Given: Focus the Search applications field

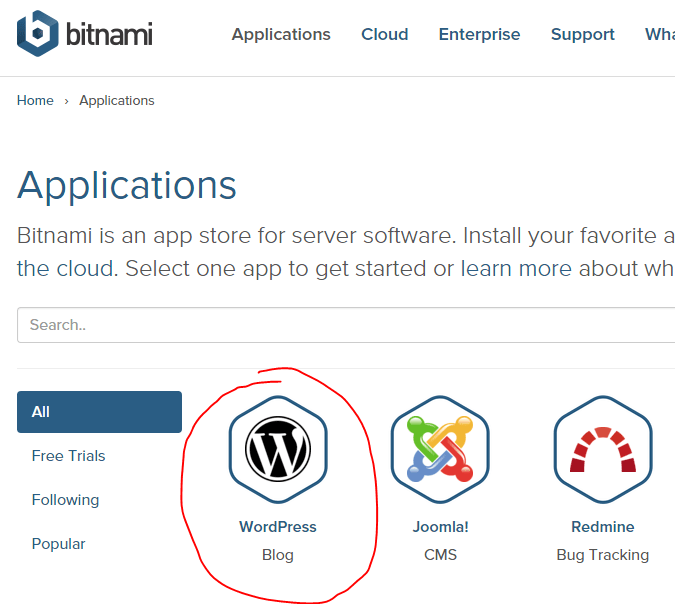Looking at the screenshot, I should (346, 325).
